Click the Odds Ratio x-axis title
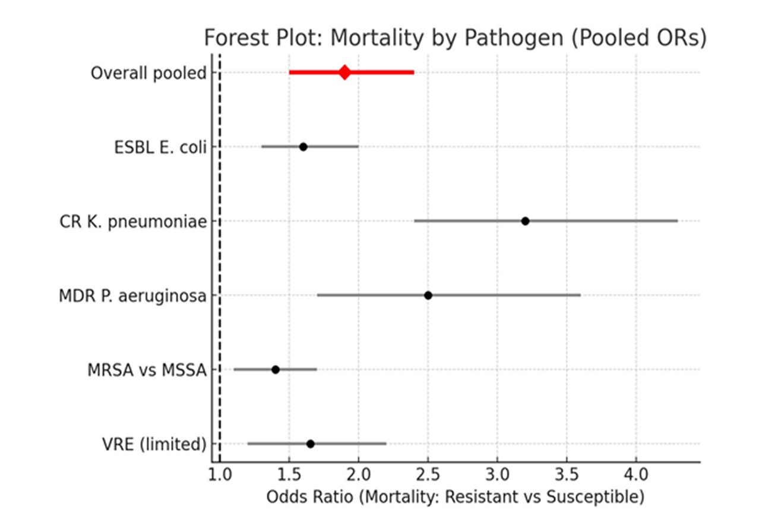The width and height of the screenshot is (772, 532). [455, 496]
